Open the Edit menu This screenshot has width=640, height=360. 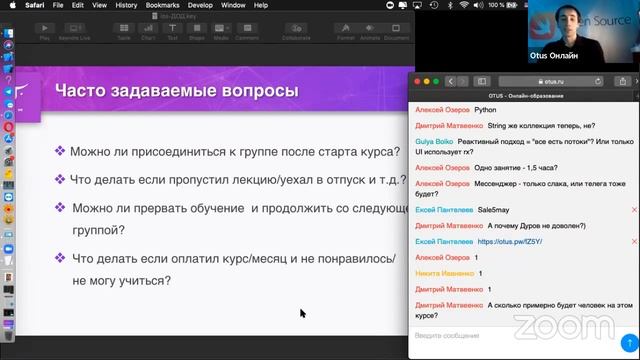coord(78,5)
